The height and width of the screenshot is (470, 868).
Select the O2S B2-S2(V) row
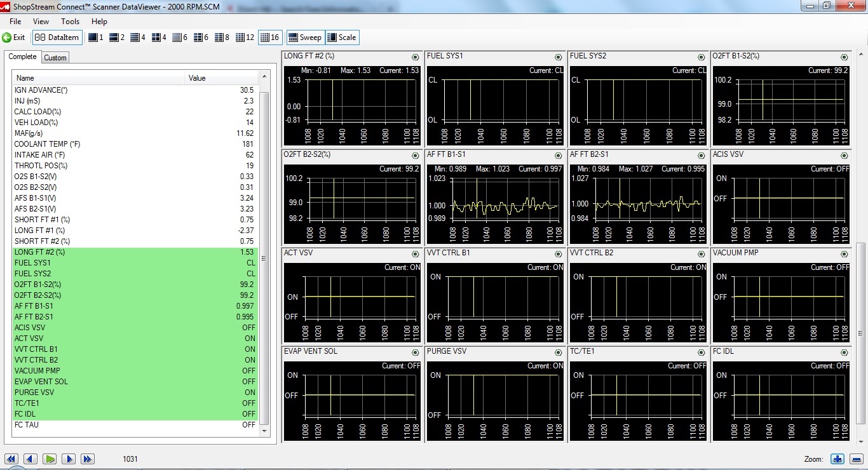point(135,187)
